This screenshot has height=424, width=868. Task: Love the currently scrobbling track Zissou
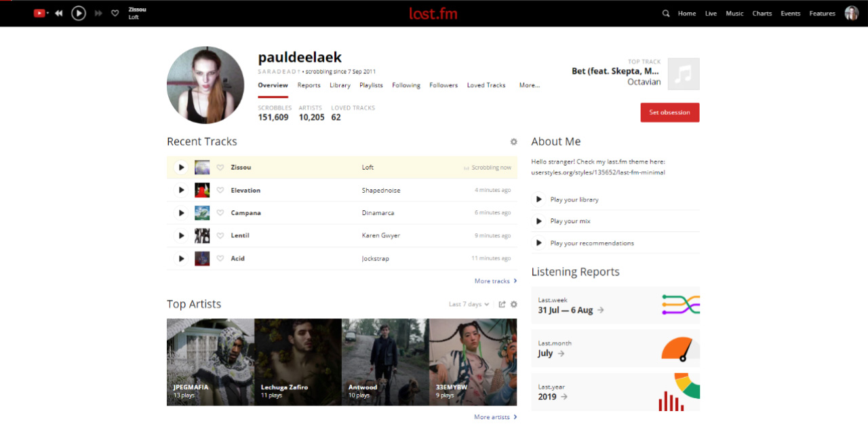(x=221, y=167)
